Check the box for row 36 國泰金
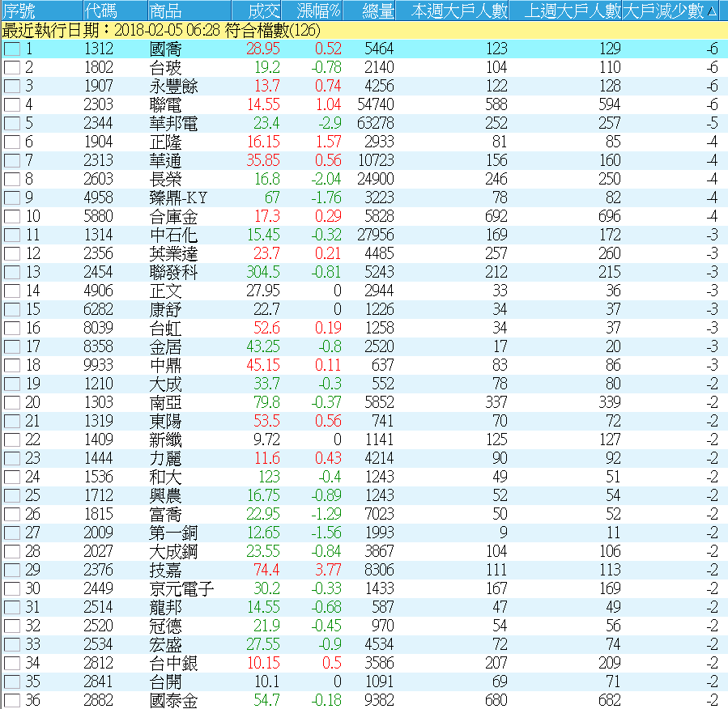Image resolution: width=728 pixels, height=709 pixels. [x=12, y=700]
